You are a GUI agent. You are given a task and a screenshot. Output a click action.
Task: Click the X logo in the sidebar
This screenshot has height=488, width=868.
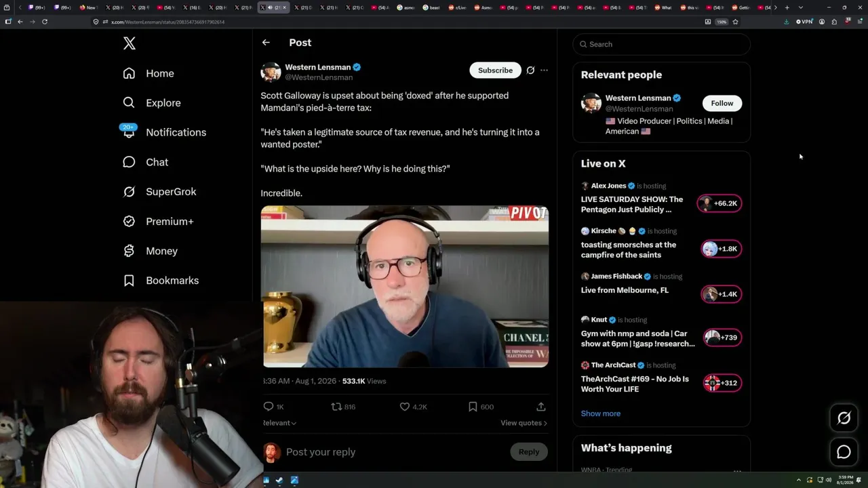[x=130, y=43]
